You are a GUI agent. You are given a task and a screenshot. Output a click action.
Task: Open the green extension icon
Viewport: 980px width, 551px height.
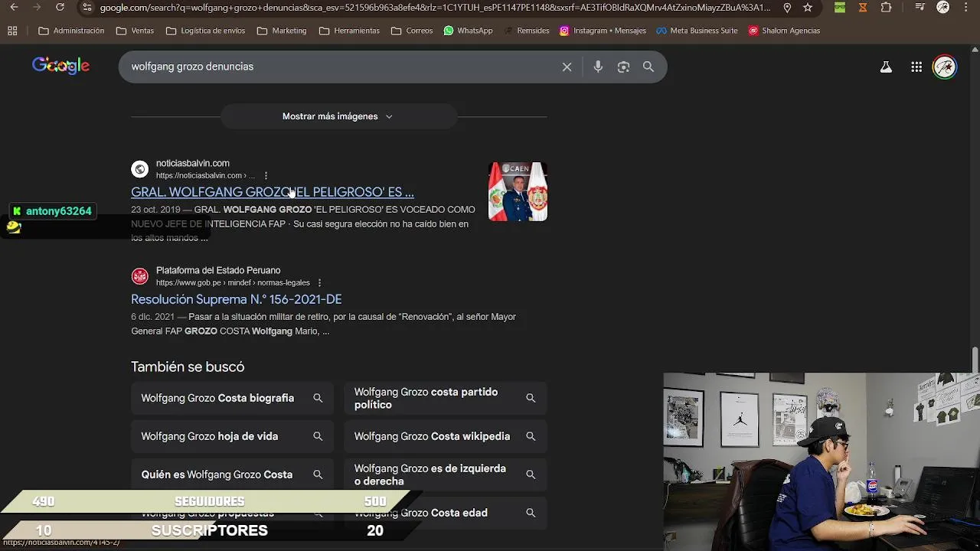(840, 8)
